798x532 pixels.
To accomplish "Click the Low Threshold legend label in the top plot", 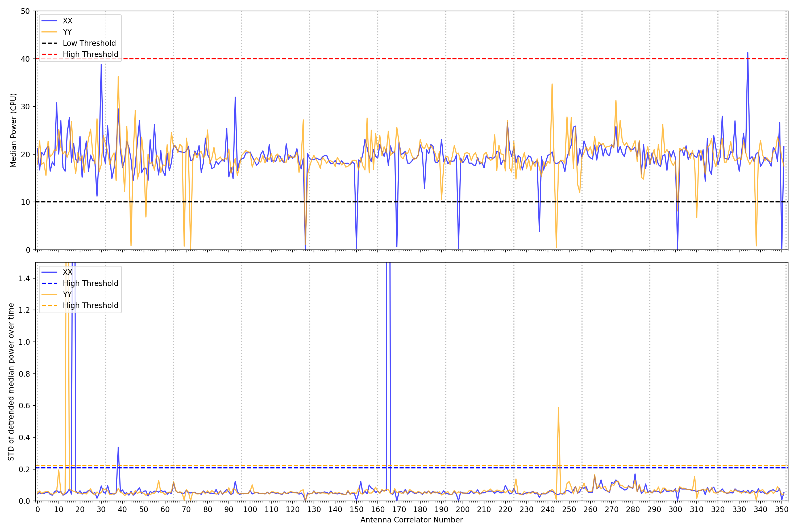I will coord(89,43).
